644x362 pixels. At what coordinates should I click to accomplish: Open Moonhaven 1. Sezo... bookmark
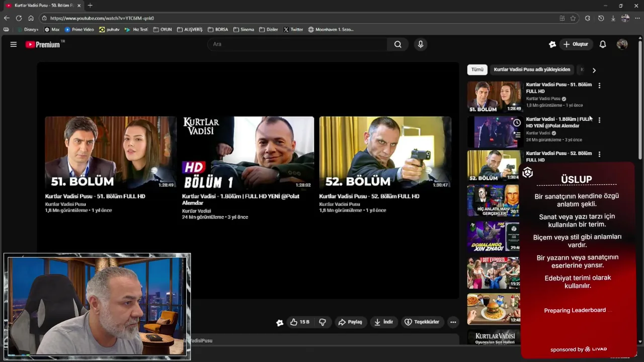point(331,30)
